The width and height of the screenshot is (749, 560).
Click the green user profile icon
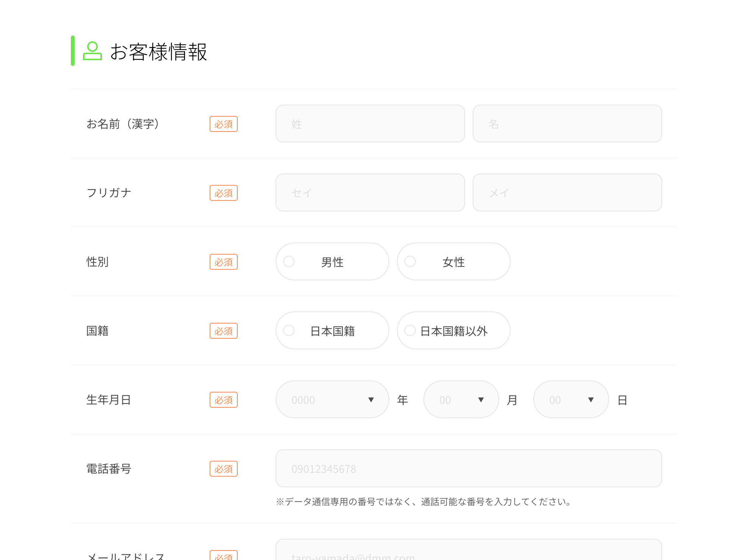[92, 51]
